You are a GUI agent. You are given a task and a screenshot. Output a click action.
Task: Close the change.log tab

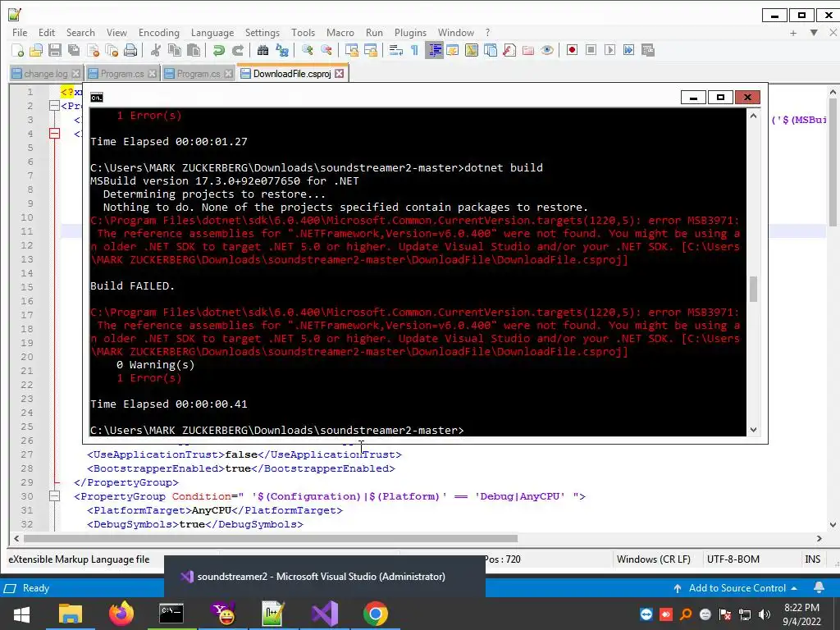(x=75, y=73)
